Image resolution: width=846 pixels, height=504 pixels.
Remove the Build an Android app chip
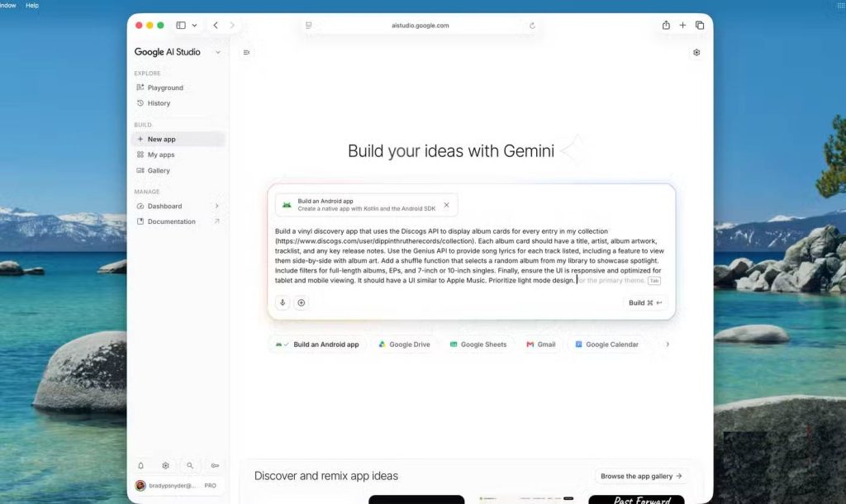[446, 205]
